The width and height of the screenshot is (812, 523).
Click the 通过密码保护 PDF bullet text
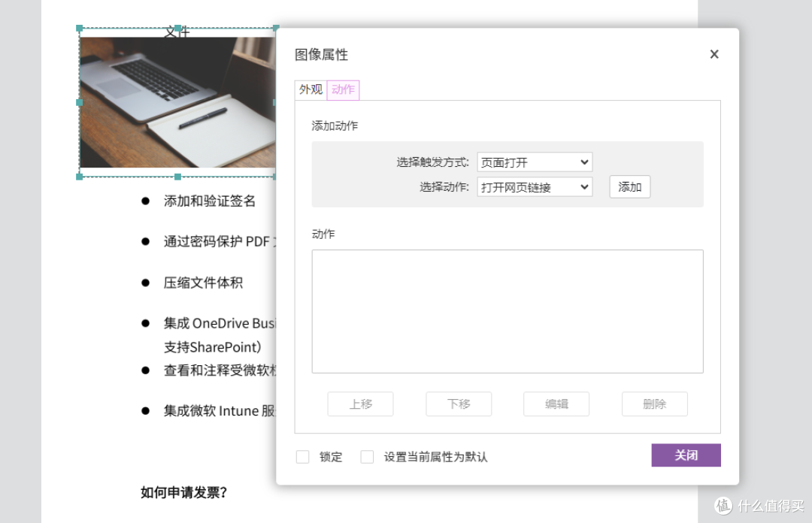tap(220, 242)
